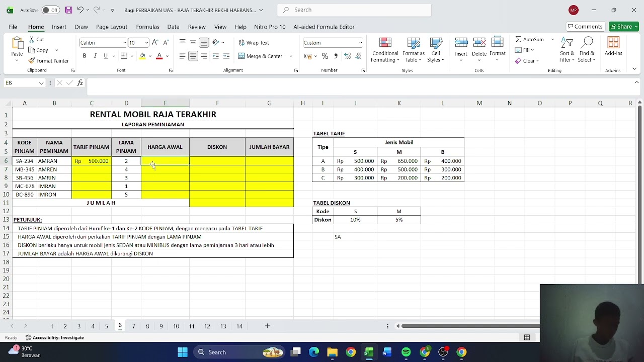
Task: Switch to the Data tab
Action: 173,27
